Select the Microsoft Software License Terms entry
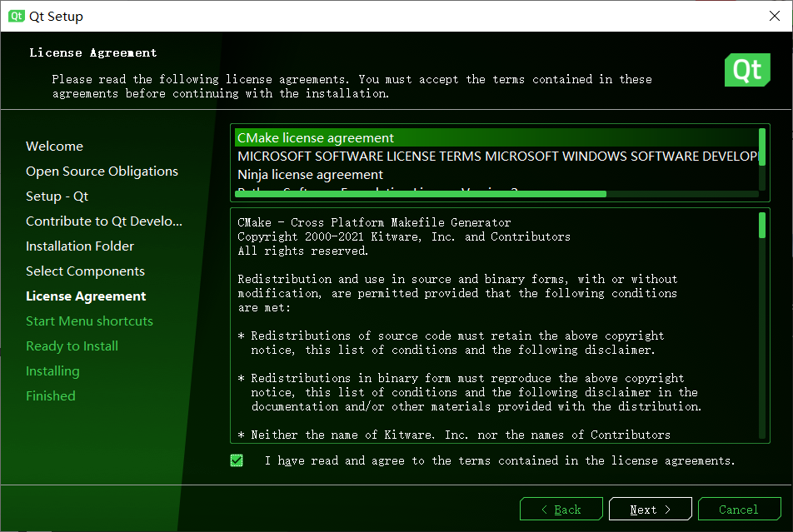 [496, 157]
